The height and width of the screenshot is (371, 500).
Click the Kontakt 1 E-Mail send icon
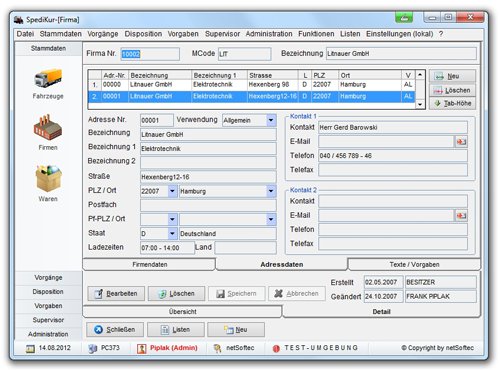tap(461, 142)
